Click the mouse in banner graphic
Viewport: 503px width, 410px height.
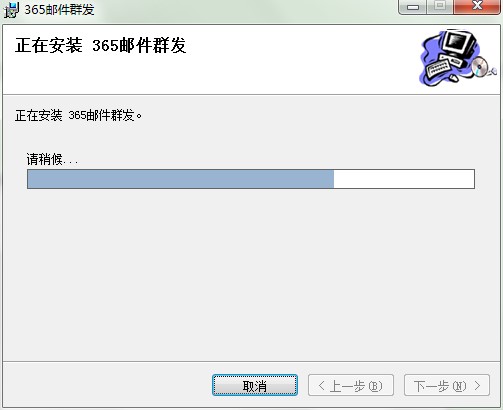point(454,78)
